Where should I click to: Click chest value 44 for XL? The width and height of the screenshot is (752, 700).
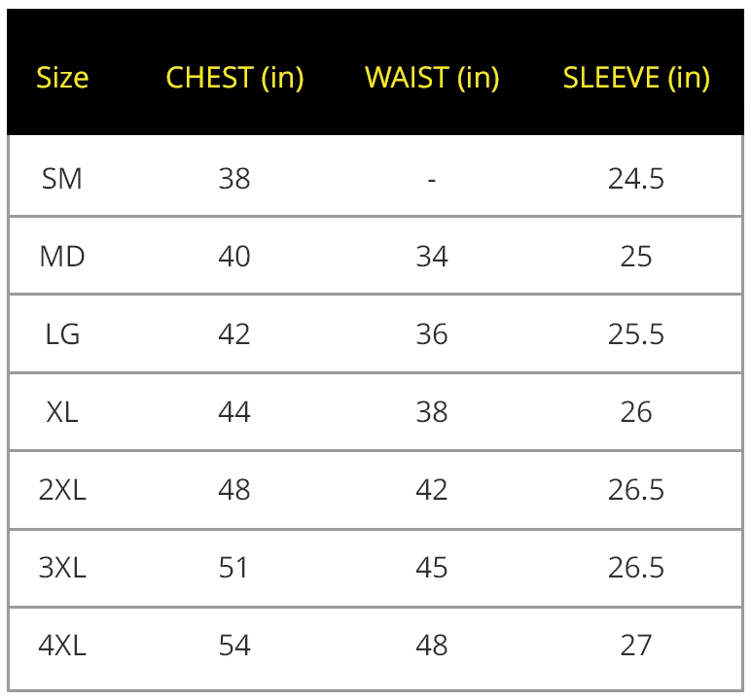point(234,412)
